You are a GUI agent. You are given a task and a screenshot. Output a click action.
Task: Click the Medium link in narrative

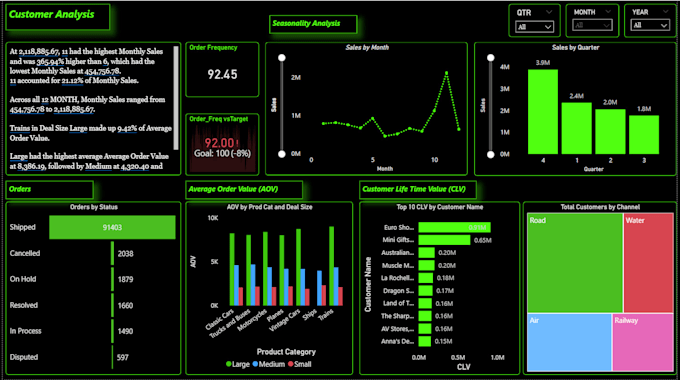[98, 166]
